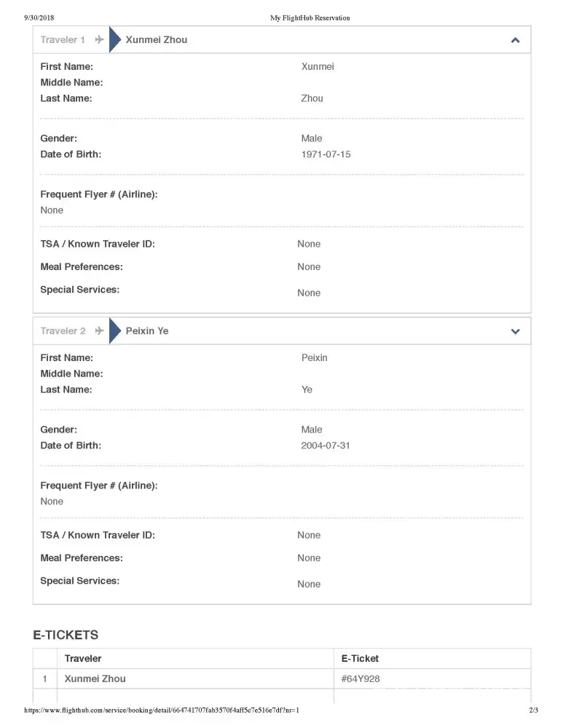Select the Traveler 2 header label
This screenshot has width=563, height=728.
pyautogui.click(x=63, y=331)
